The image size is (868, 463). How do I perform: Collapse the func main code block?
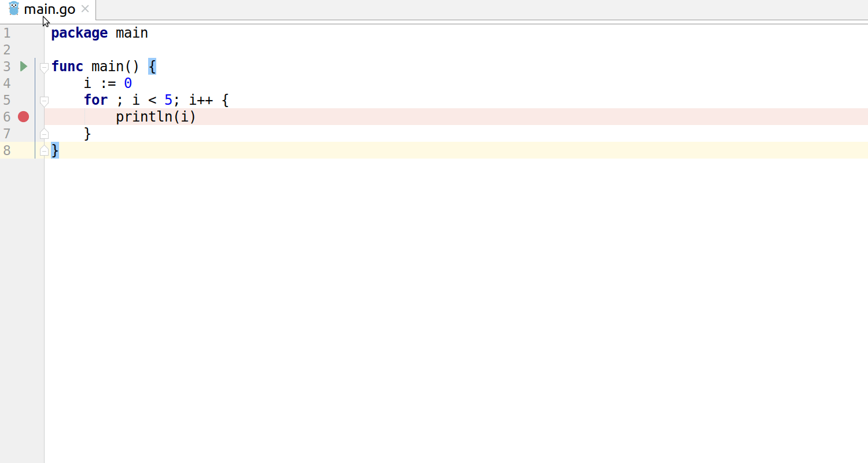(44, 66)
